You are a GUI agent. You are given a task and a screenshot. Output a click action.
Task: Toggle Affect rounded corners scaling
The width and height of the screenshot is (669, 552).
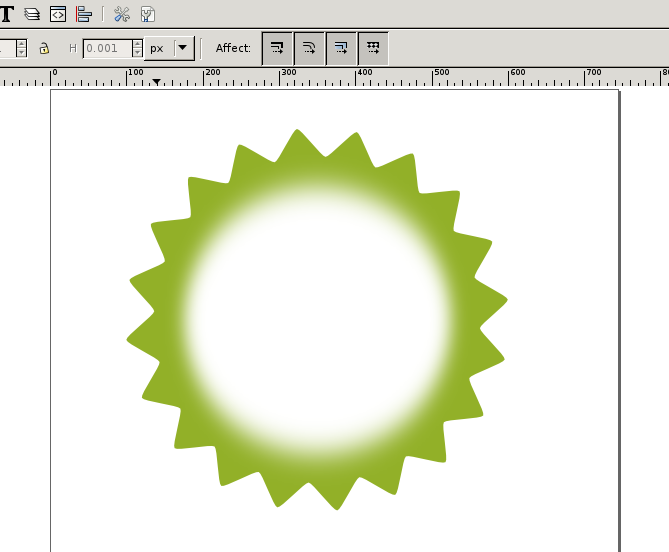(309, 48)
